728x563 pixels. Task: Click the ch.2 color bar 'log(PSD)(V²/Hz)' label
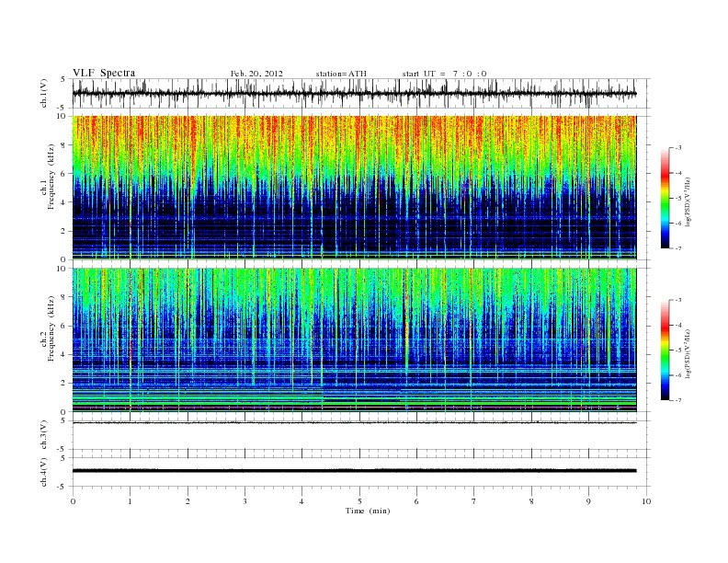point(689,352)
